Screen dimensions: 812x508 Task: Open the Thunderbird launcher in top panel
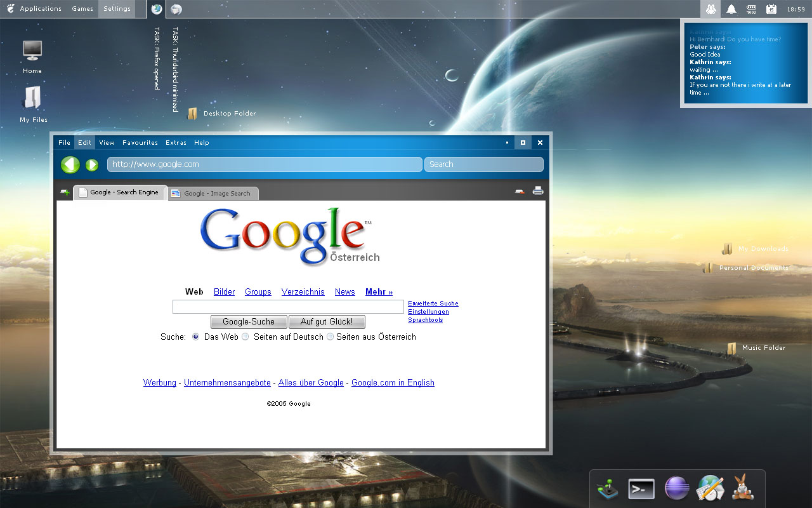click(x=176, y=9)
